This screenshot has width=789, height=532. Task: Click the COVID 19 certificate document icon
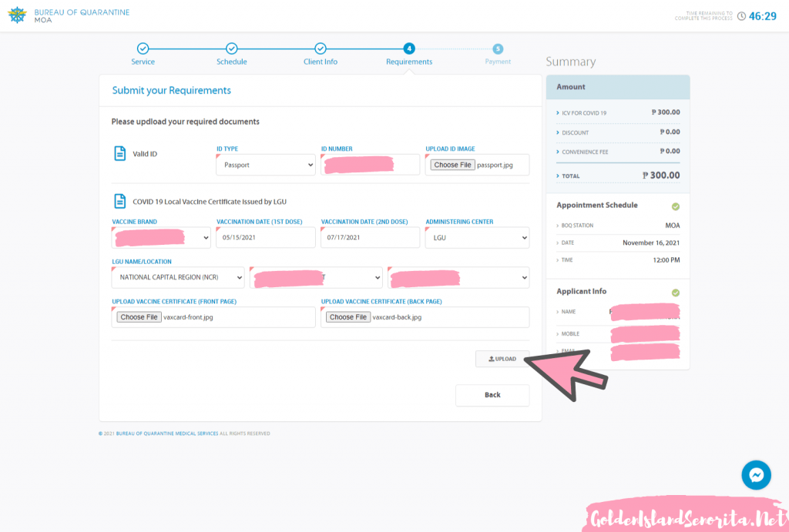pos(120,201)
